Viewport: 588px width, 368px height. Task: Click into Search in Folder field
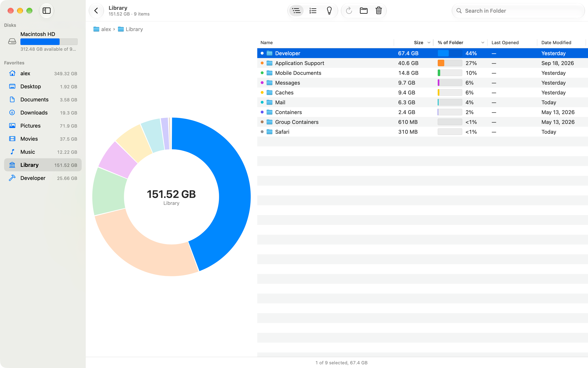click(x=518, y=11)
